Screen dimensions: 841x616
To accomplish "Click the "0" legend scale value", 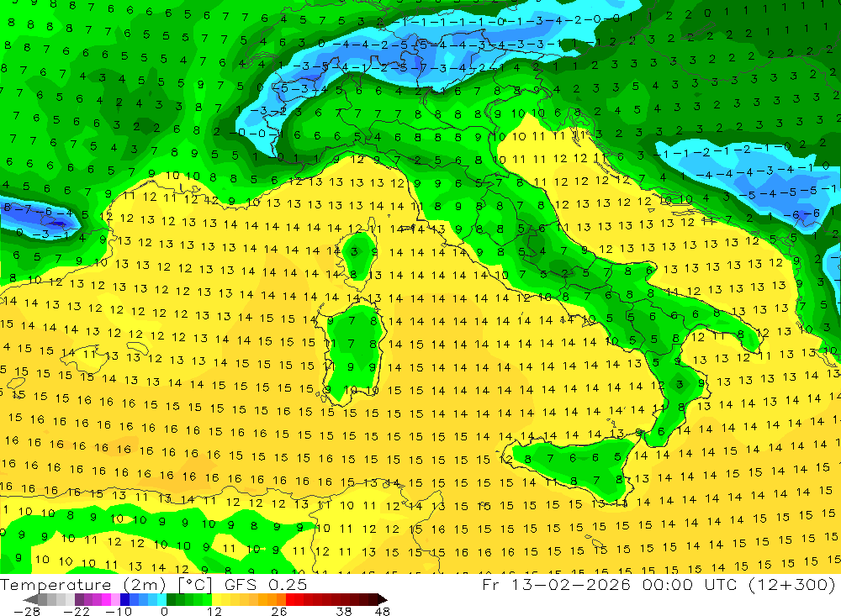I will pos(164,611).
